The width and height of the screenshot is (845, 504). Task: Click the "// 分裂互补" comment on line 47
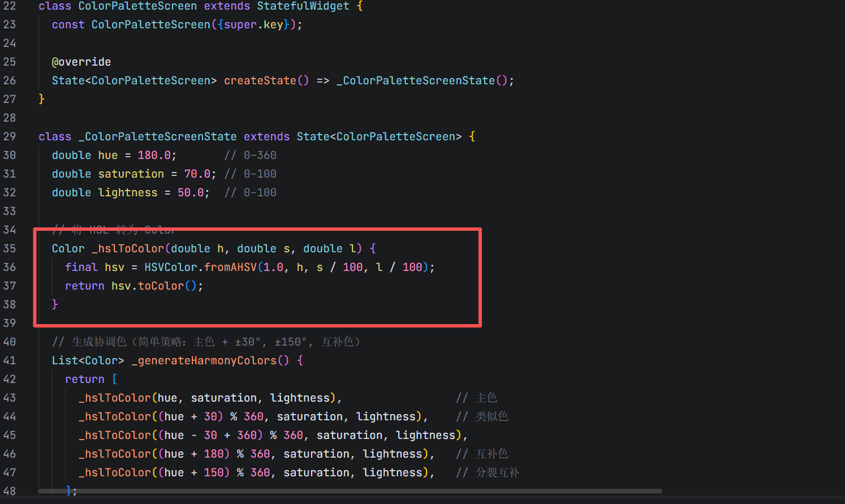pyautogui.click(x=488, y=472)
